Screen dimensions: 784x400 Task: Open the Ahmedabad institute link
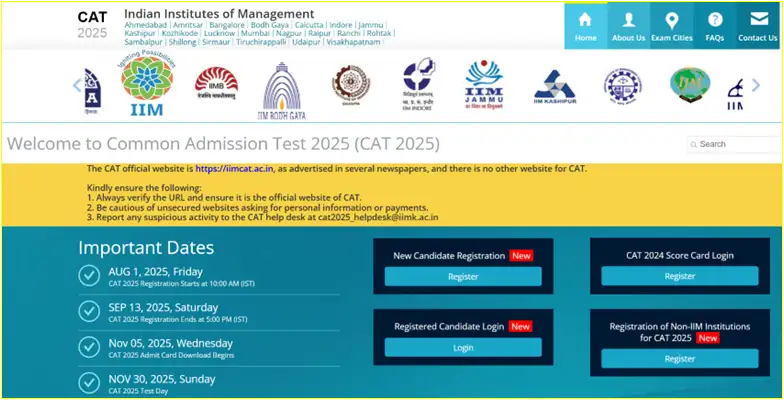(x=146, y=25)
